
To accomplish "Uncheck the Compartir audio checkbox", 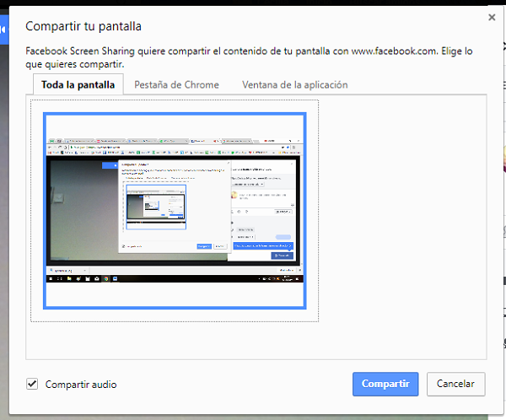I will (x=32, y=385).
